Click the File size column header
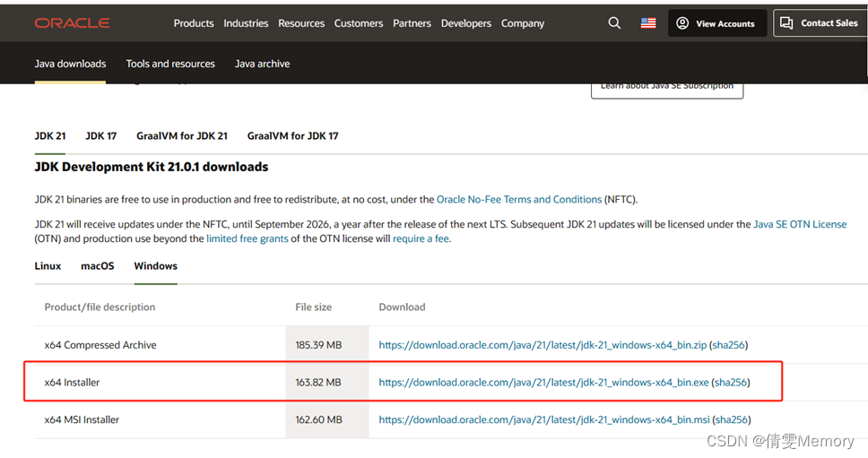 (313, 307)
